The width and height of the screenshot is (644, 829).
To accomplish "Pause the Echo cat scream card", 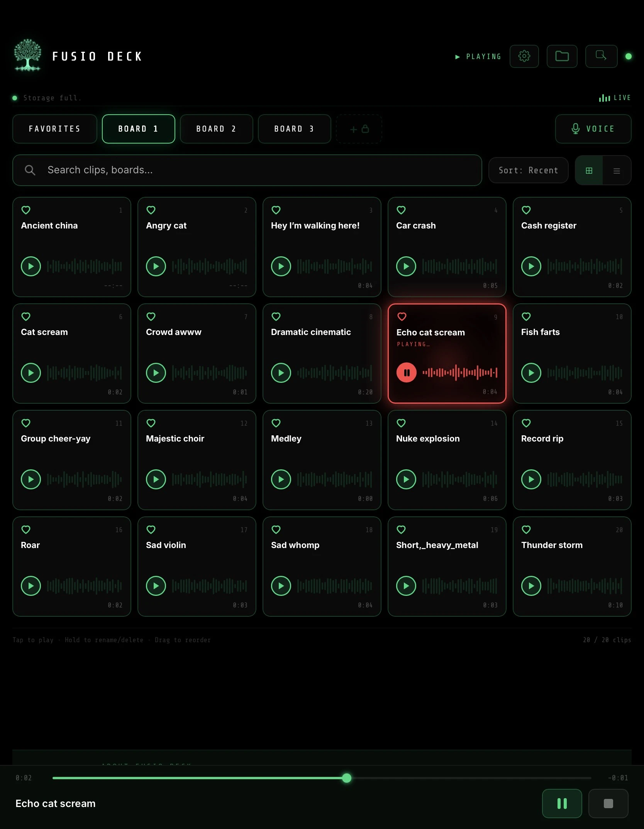I will (x=407, y=373).
